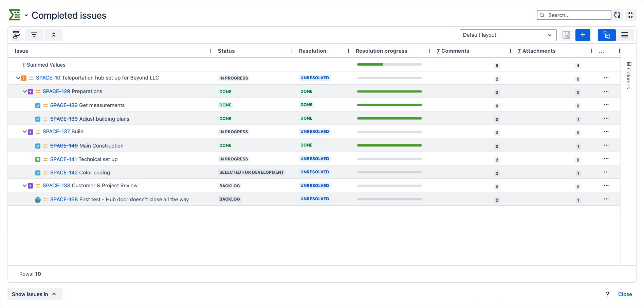Click the refresh structure icon

tap(617, 15)
